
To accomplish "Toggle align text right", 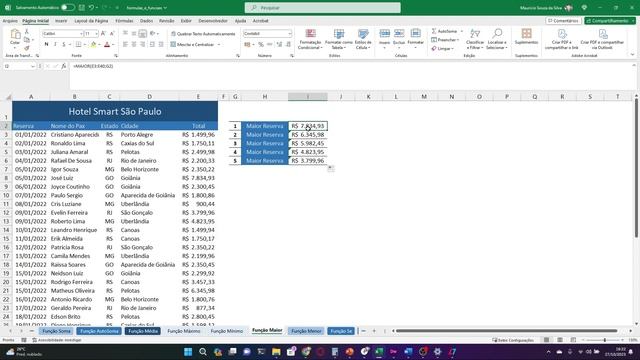I will (x=143, y=44).
